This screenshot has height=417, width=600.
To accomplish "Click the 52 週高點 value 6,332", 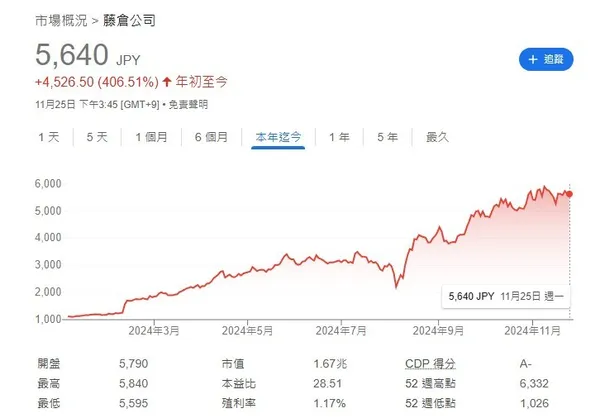I will (x=534, y=383).
